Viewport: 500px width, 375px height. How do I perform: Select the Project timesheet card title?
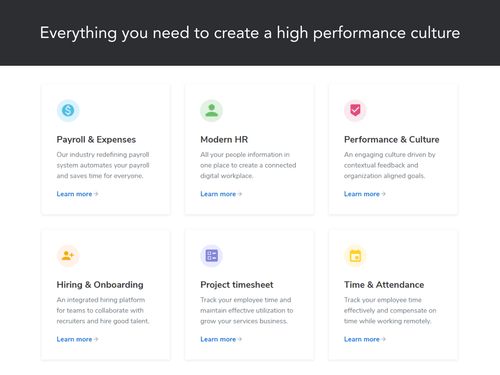tap(237, 285)
